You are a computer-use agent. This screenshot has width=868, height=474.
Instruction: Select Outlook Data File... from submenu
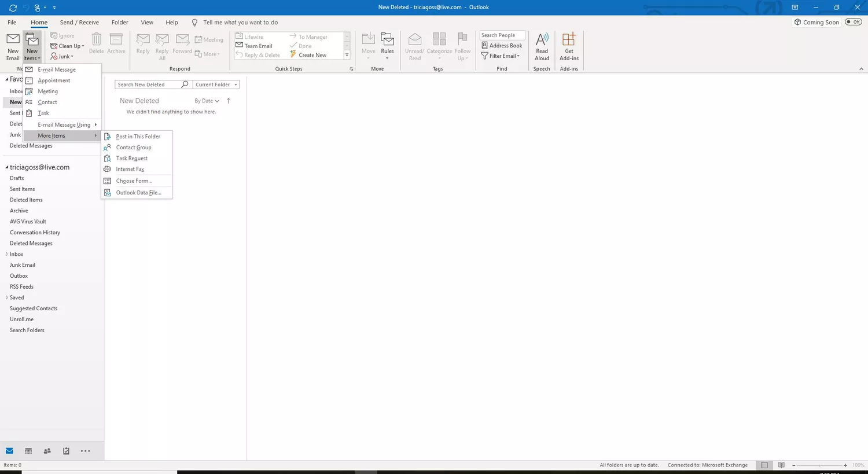click(137, 192)
